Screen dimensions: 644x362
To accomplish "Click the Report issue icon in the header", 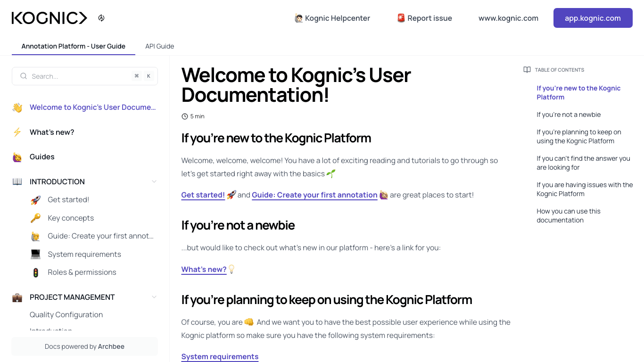I will [x=400, y=18].
